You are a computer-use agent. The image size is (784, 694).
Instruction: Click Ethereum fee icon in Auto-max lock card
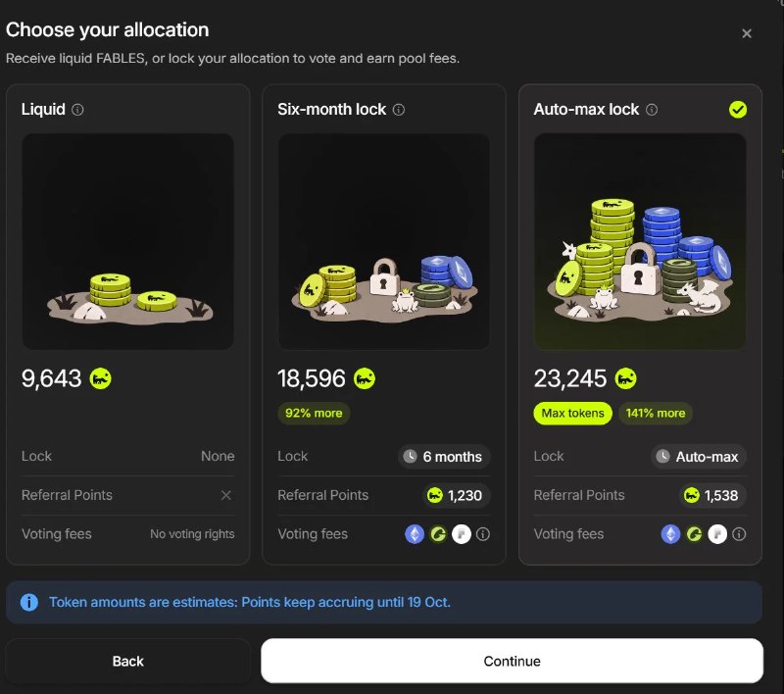pos(670,534)
